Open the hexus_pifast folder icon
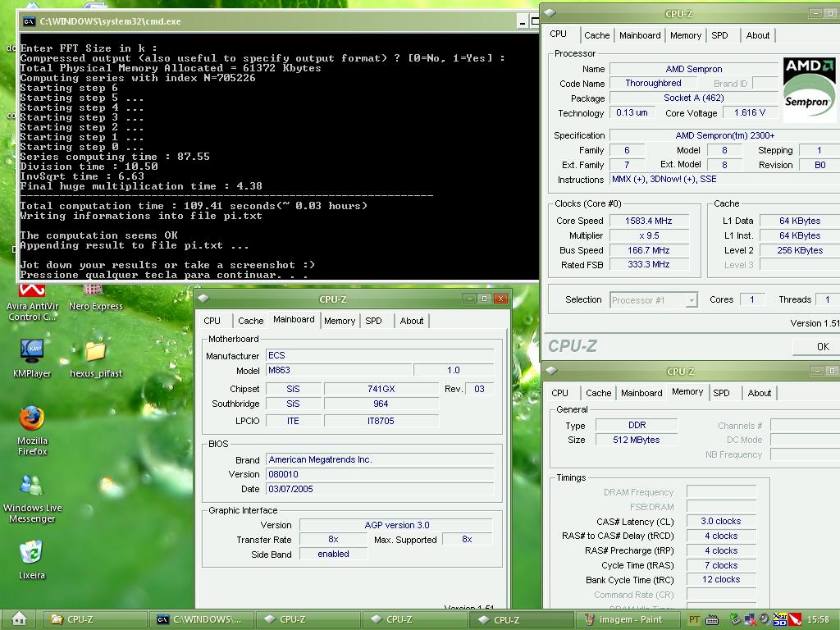 96,359
